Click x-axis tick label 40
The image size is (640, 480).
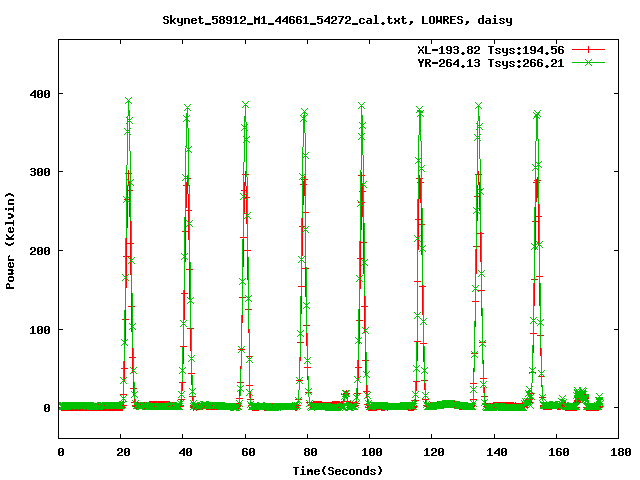[x=185, y=452]
